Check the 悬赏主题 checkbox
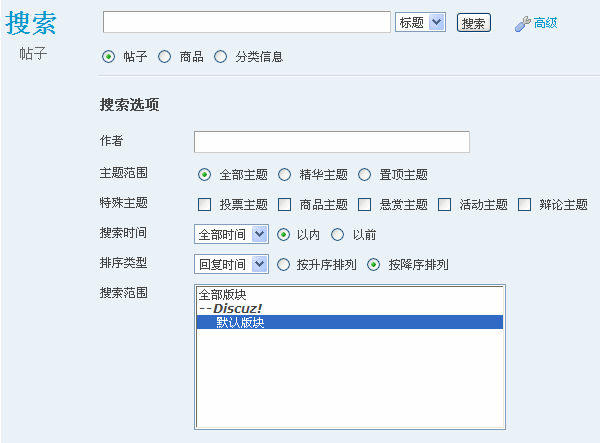Image resolution: width=600 pixels, height=443 pixels. point(364,205)
